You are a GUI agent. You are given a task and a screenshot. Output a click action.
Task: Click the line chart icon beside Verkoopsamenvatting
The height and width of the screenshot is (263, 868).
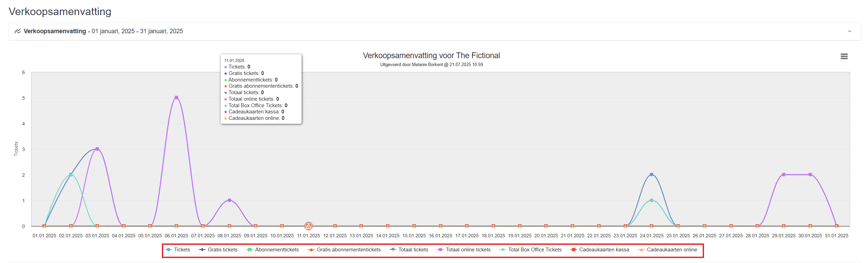(x=17, y=31)
